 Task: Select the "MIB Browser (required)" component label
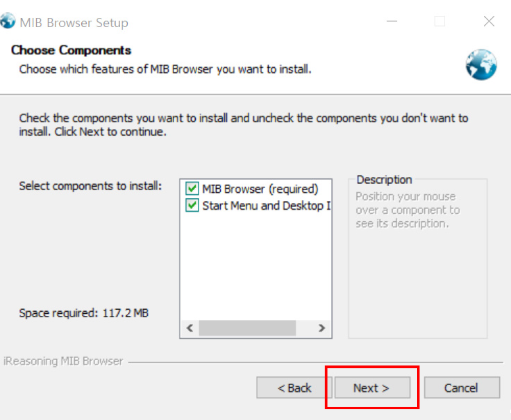point(260,189)
